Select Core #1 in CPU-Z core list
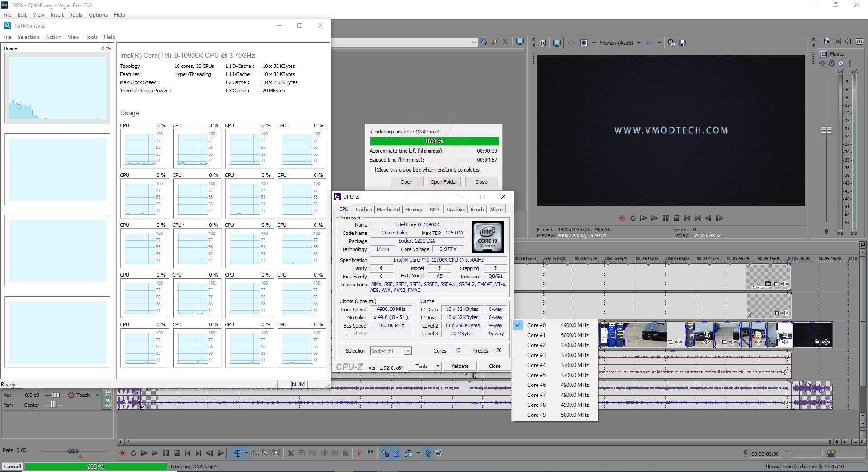The height and width of the screenshot is (472, 868). [536, 335]
